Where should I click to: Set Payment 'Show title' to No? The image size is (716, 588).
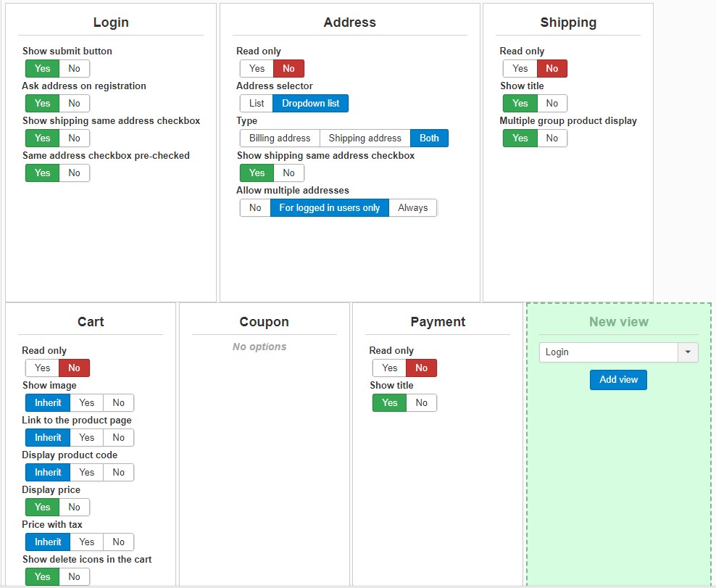[422, 402]
